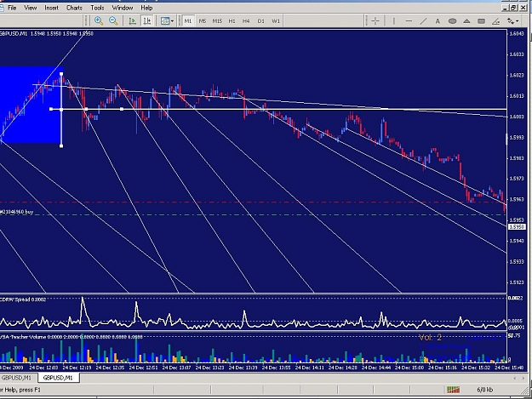This screenshot has width=532, height=399.
Task: Click the 24 Dec 14:44 time label
Action: coord(376,368)
